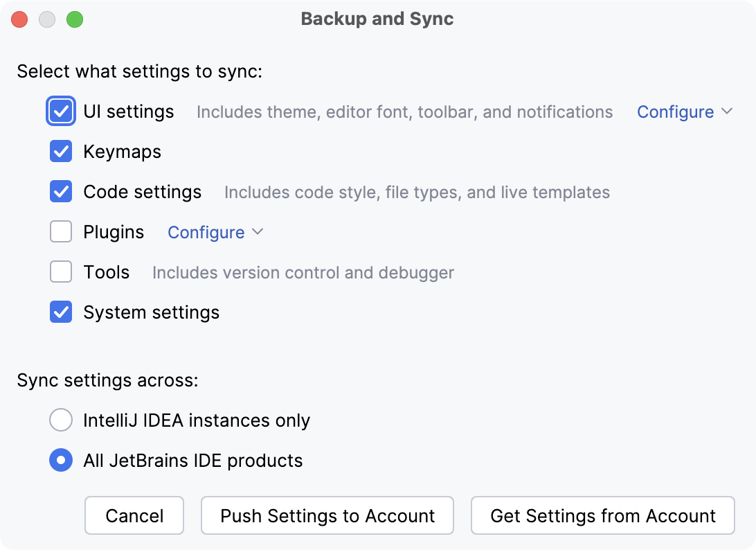Enable the Tools checkbox
The height and width of the screenshot is (550, 756).
61,272
